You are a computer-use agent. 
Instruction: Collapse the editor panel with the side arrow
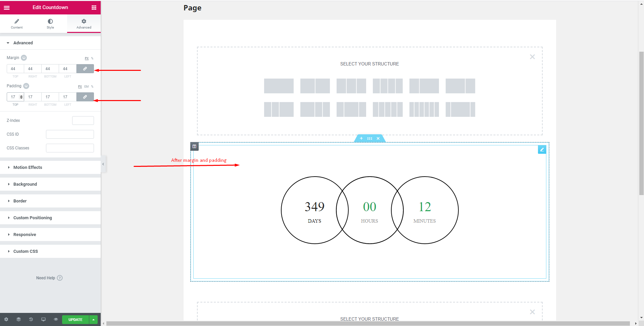(x=103, y=164)
